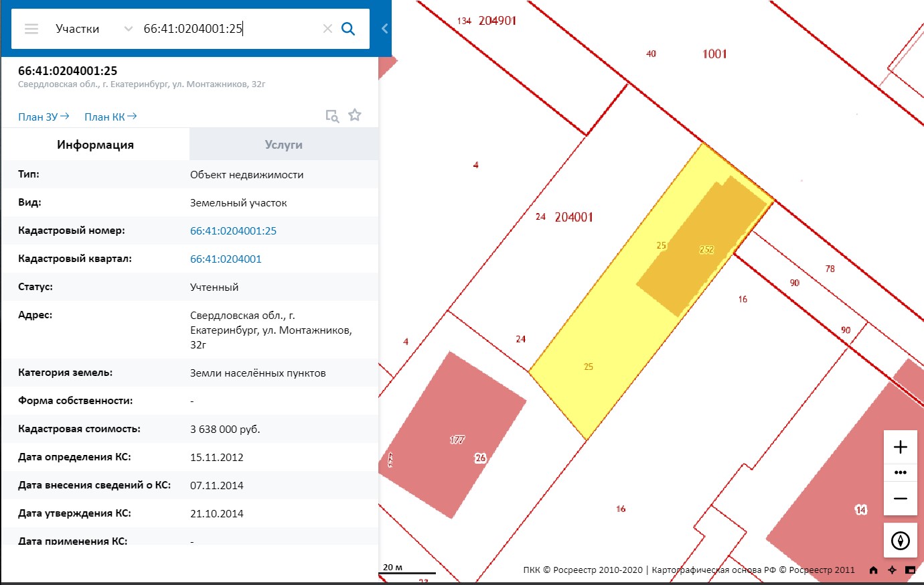The width and height of the screenshot is (924, 585).
Task: Open the Участки search type dropdown
Action: (94, 29)
